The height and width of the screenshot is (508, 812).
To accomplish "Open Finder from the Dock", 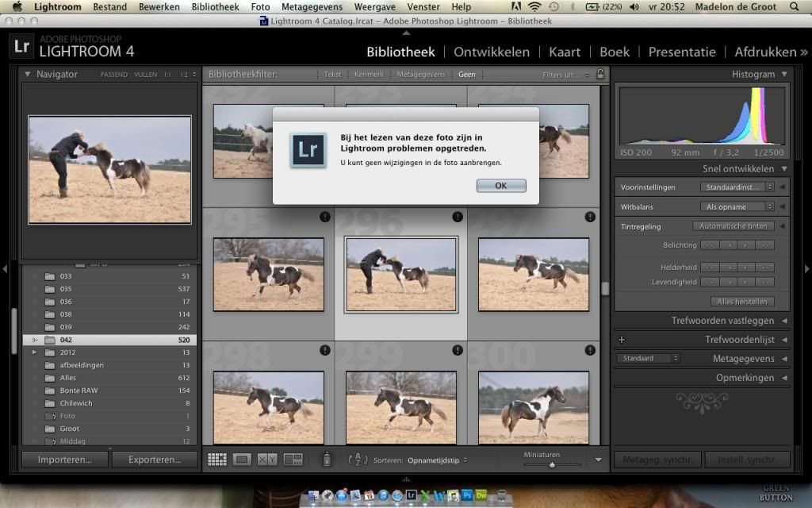I will pyautogui.click(x=314, y=495).
